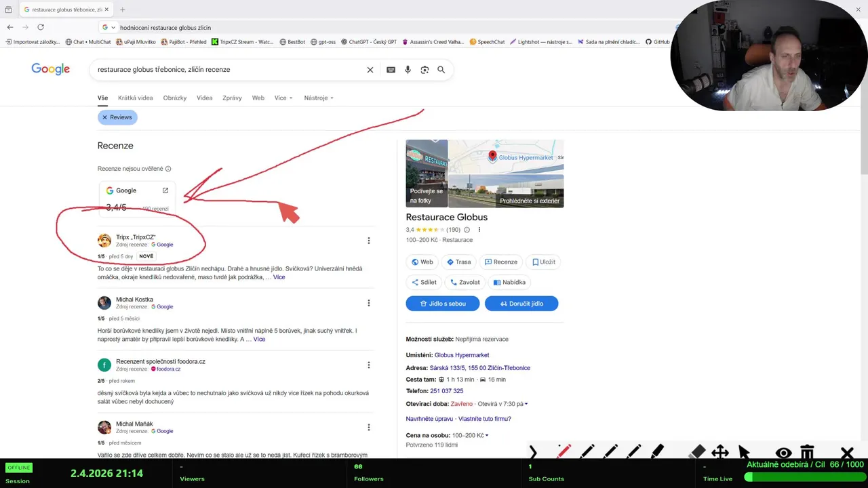Collapse the drawing toolbar with chevron arrow

click(533, 453)
